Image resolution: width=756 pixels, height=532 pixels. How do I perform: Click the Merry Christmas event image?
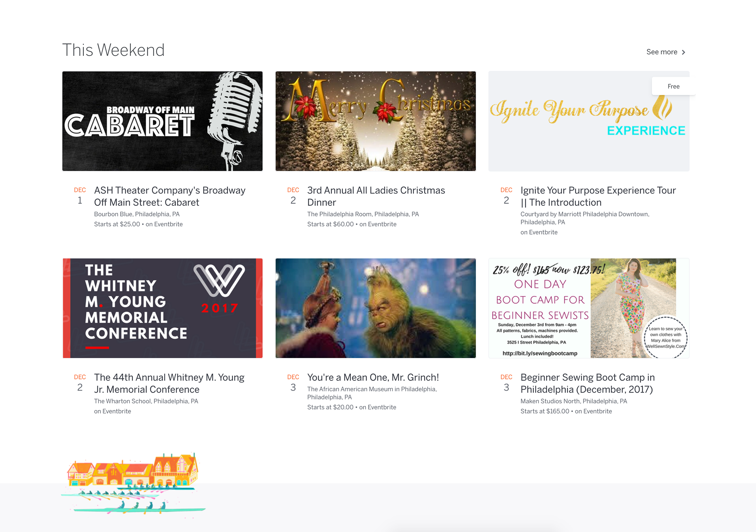pos(375,121)
